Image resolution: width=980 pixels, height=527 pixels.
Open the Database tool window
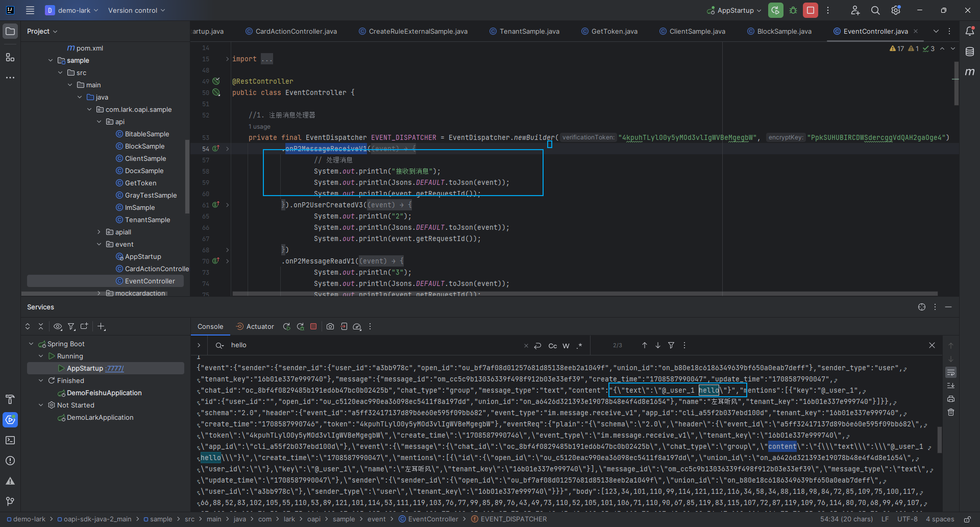[x=970, y=52]
